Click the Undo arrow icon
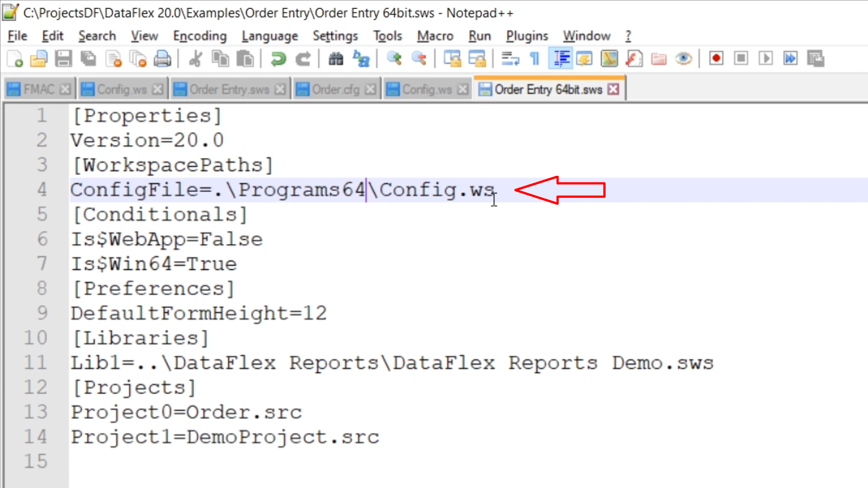The height and width of the screenshot is (488, 868). coord(278,59)
